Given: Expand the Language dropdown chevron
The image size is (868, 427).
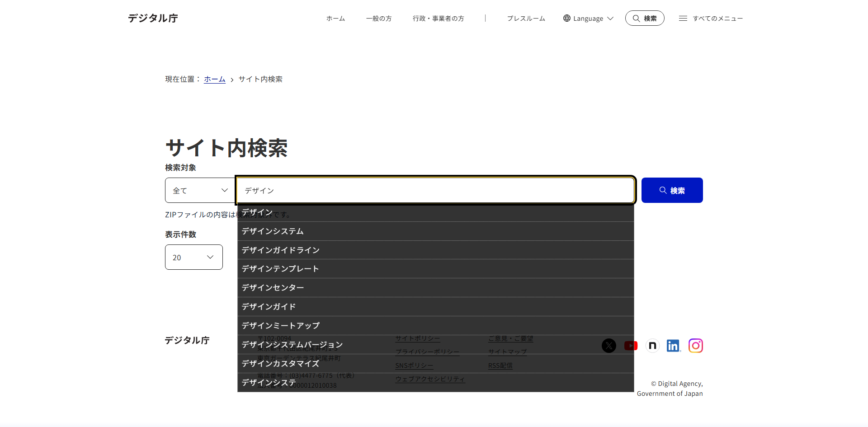Looking at the screenshot, I should pos(610,19).
